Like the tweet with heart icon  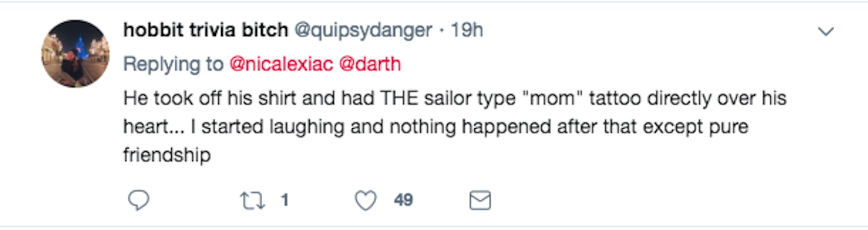[x=366, y=200]
